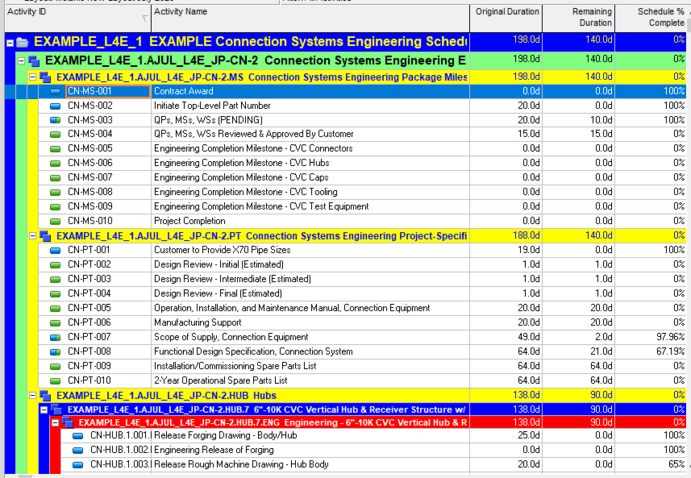Collapse the JP-CN-2.PT Project-Specific group
Image resolution: width=691 pixels, height=478 pixels.
pos(32,236)
